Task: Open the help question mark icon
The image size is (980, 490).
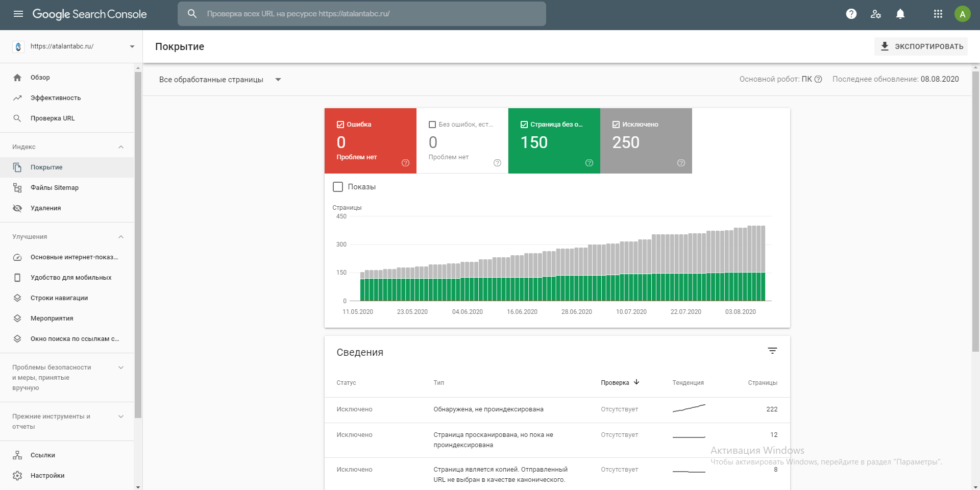Action: click(851, 14)
